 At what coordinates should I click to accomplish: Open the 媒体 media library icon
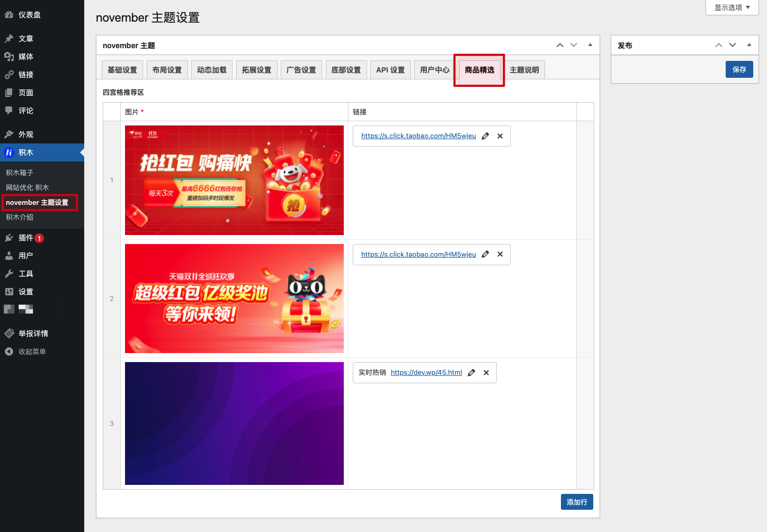click(x=9, y=57)
